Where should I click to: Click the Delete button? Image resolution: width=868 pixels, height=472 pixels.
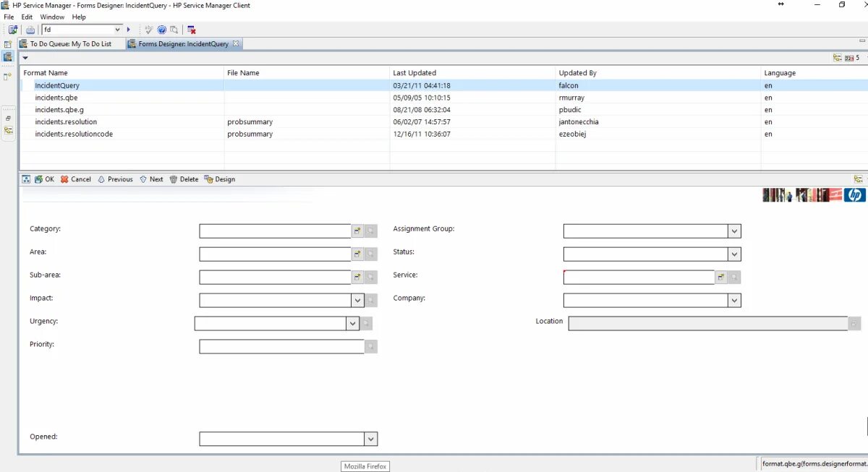pos(184,179)
